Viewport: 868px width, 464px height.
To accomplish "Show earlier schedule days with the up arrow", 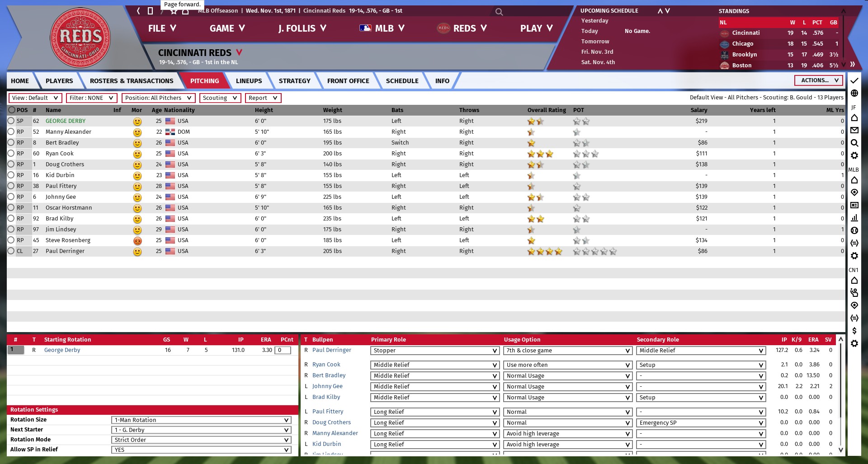I will tap(660, 11).
